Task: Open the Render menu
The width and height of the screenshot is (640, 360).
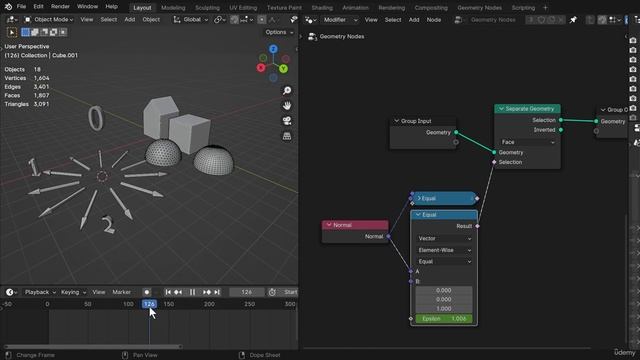Action: pos(60,7)
